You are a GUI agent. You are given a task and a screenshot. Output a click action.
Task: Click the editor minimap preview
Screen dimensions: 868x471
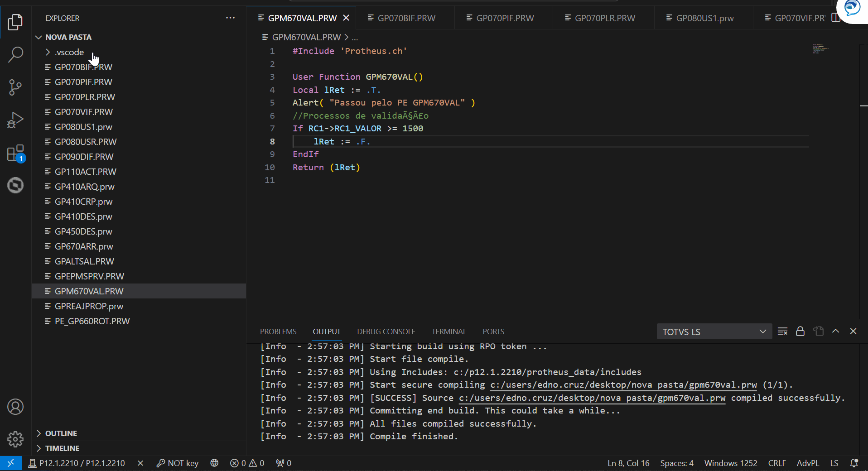(x=820, y=48)
